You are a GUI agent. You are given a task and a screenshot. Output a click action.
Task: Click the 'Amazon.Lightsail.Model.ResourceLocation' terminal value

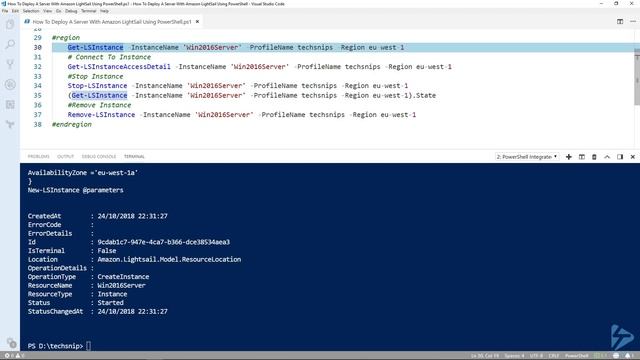169,260
